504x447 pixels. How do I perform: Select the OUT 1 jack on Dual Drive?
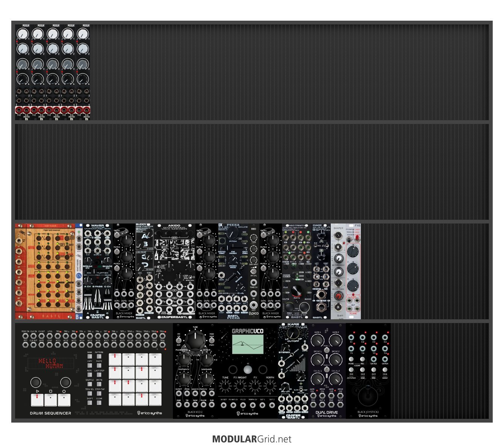(x=322, y=405)
